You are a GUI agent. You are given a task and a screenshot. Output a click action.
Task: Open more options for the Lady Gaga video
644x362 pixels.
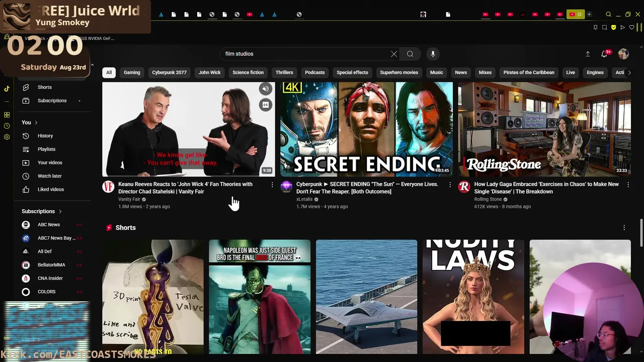click(x=628, y=185)
